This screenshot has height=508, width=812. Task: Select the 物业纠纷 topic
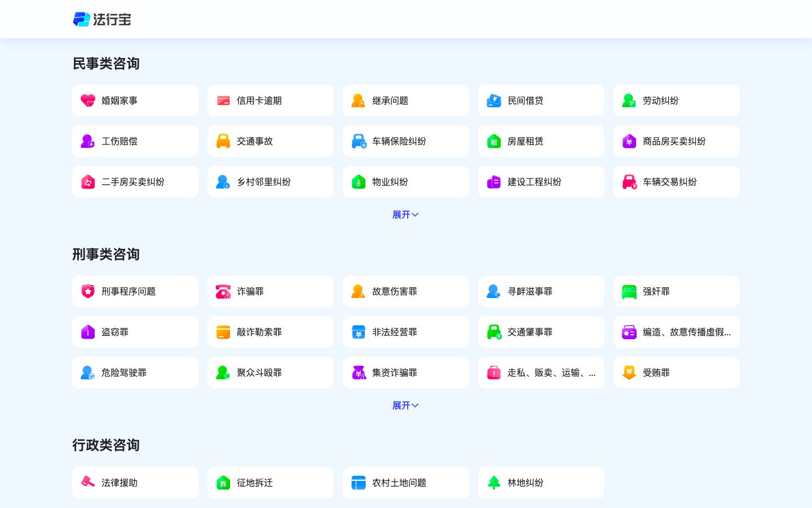406,181
